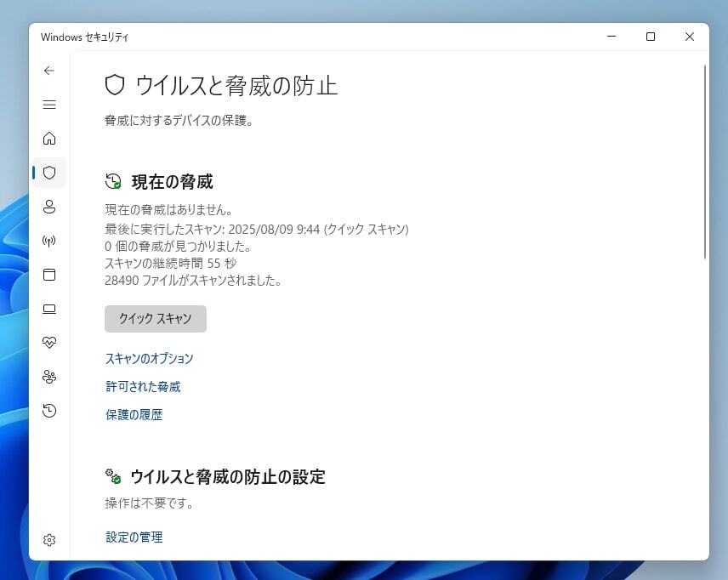Open Device security laptop icon
Image resolution: width=728 pixels, height=580 pixels.
(49, 309)
